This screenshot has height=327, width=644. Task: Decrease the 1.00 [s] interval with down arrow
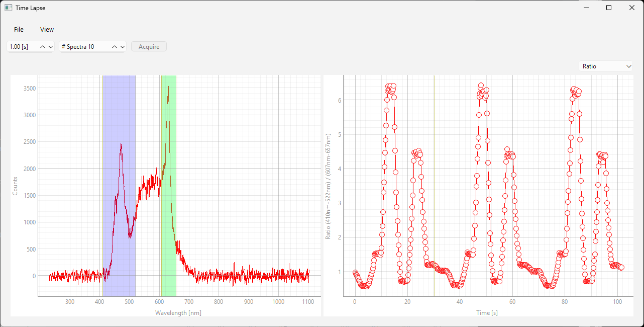click(50, 47)
